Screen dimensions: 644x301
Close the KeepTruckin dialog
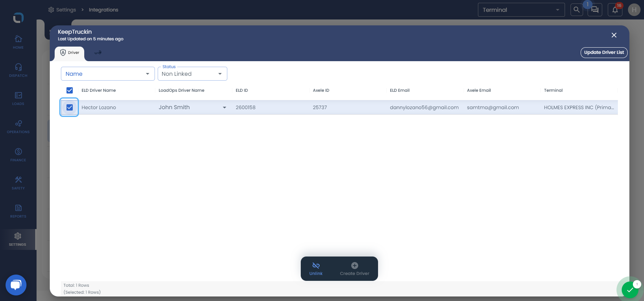pos(614,35)
